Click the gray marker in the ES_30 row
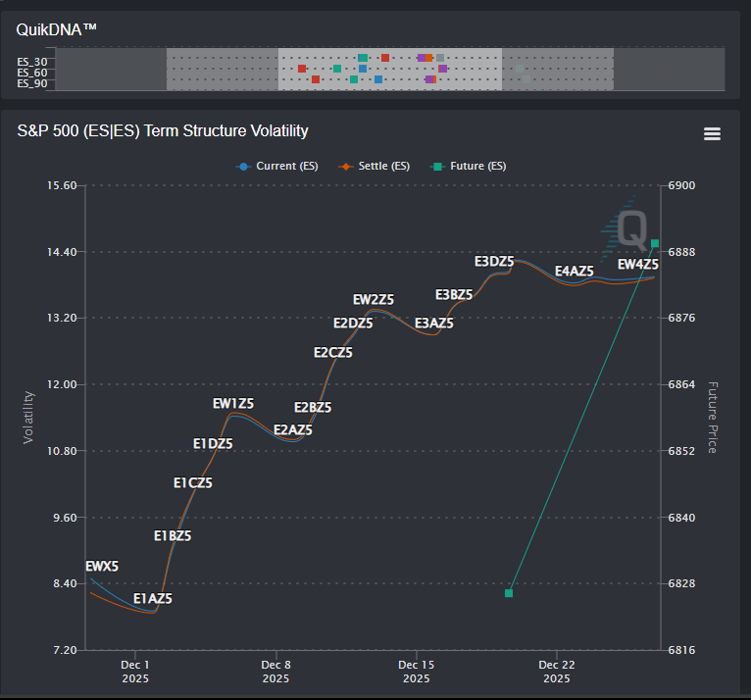 [x=440, y=58]
